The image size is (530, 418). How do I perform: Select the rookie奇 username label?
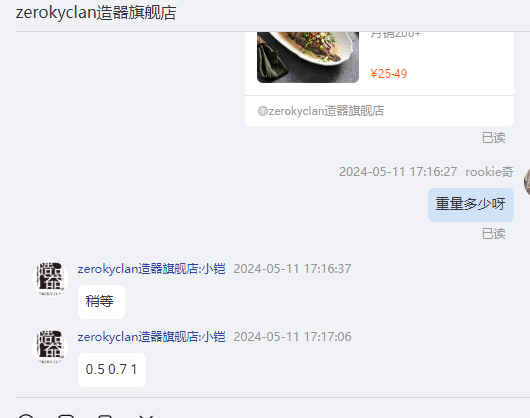tap(489, 172)
